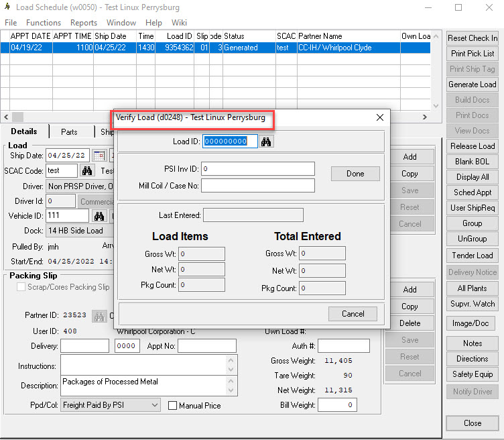Click the Supvr. Watch button

(472, 304)
